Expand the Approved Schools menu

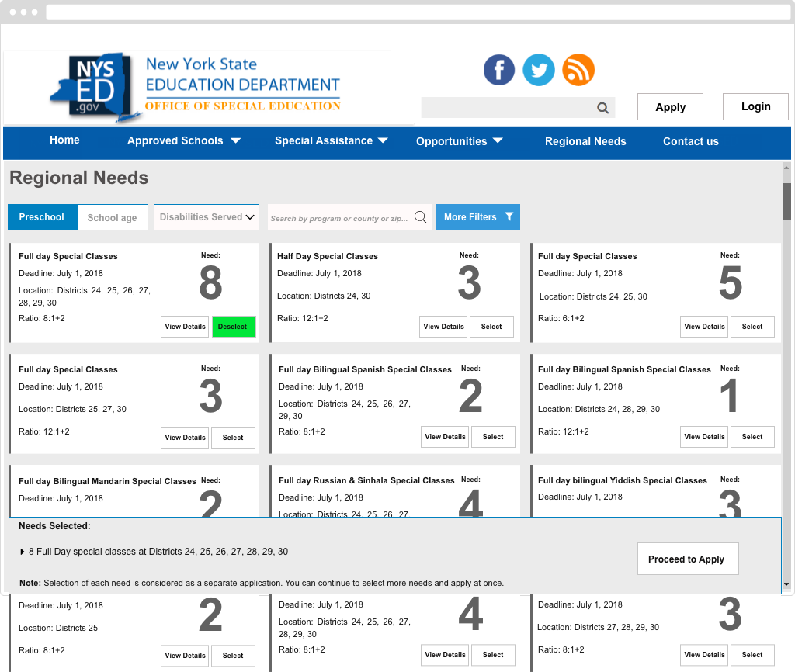184,141
